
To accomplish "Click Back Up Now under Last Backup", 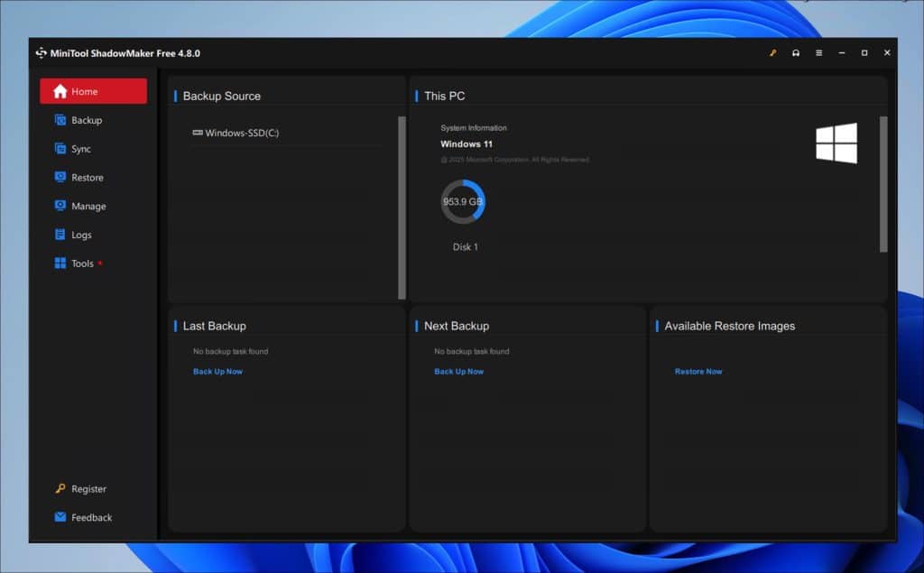I will click(217, 372).
